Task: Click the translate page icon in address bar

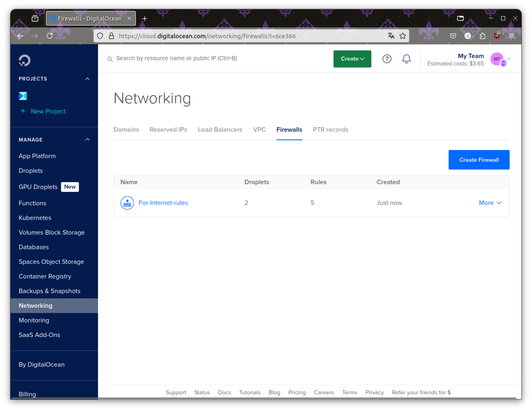Action: pyautogui.click(x=391, y=36)
